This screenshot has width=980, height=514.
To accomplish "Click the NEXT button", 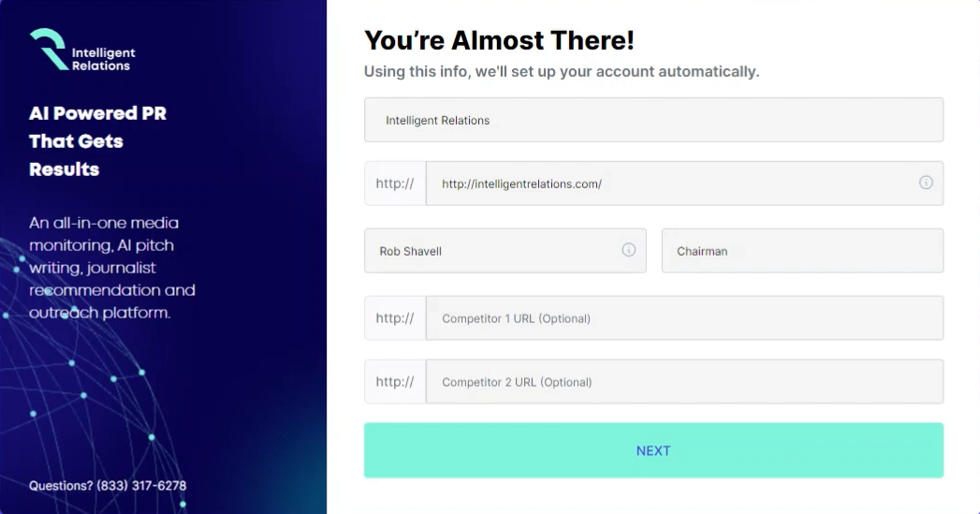I will click(x=653, y=450).
